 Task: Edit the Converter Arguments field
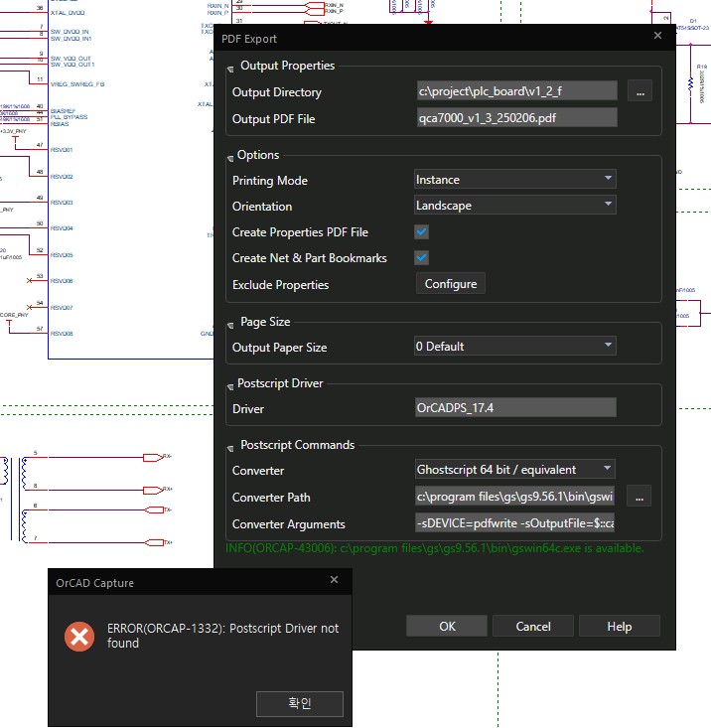pyautogui.click(x=514, y=523)
